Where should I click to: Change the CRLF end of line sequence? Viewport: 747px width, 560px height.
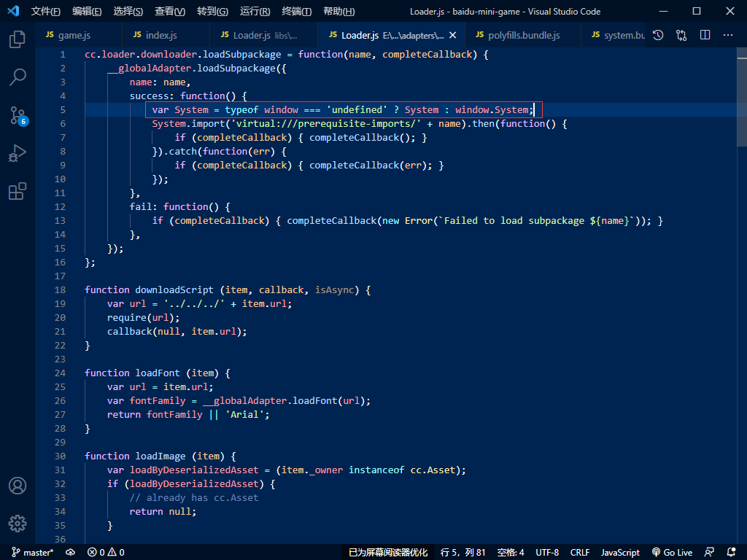click(x=580, y=553)
